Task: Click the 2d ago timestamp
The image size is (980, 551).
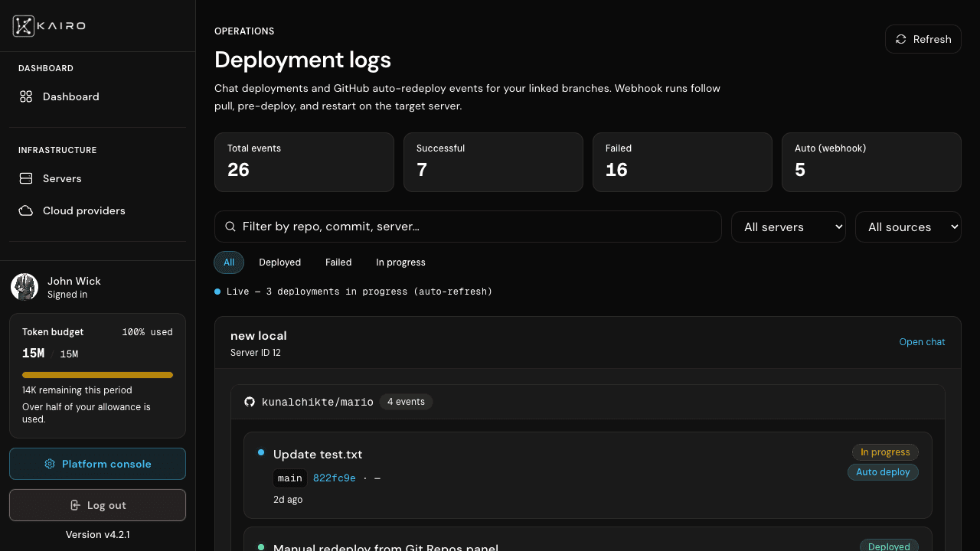Action: [288, 500]
